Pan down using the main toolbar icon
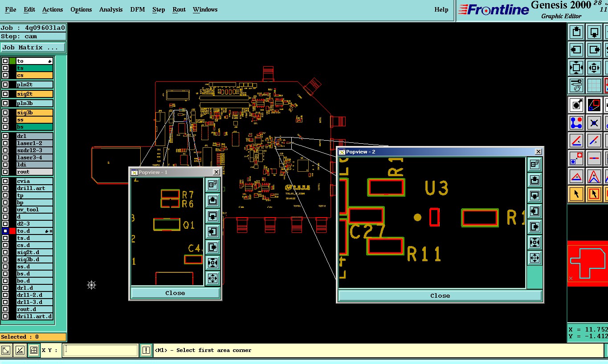 point(594,32)
